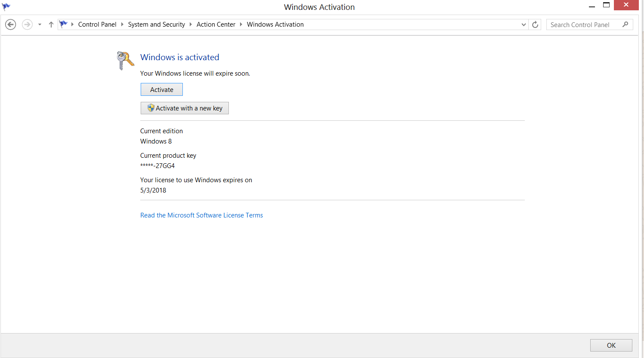
Task: Open the recent locations dropdown arrow
Action: pos(40,24)
